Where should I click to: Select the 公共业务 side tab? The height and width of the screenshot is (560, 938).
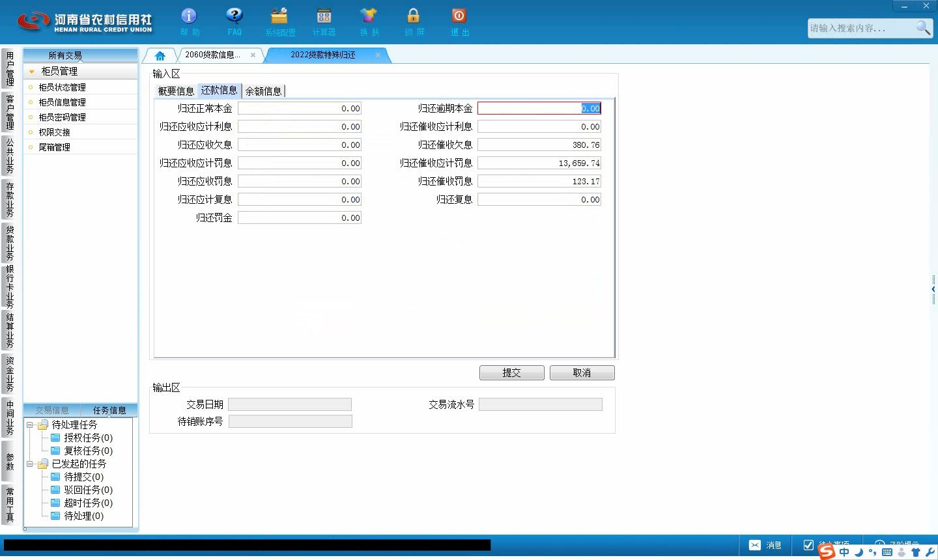(9, 156)
